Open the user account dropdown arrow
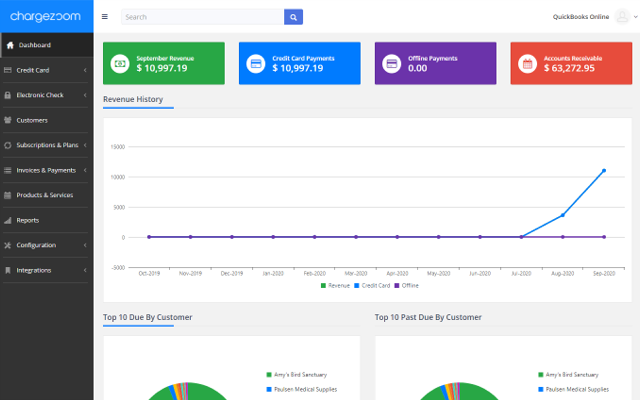This screenshot has height=400, width=640. (x=635, y=17)
